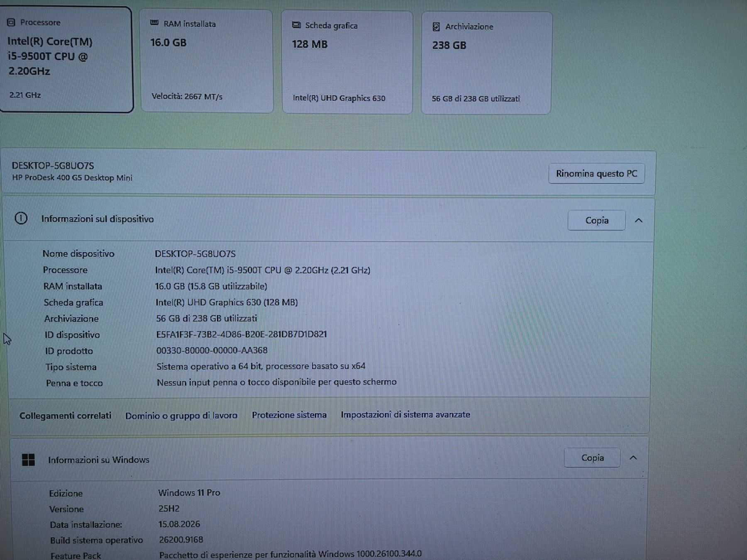Select the 128 MB value in graphics card
This screenshot has width=747, height=560.
(x=310, y=44)
